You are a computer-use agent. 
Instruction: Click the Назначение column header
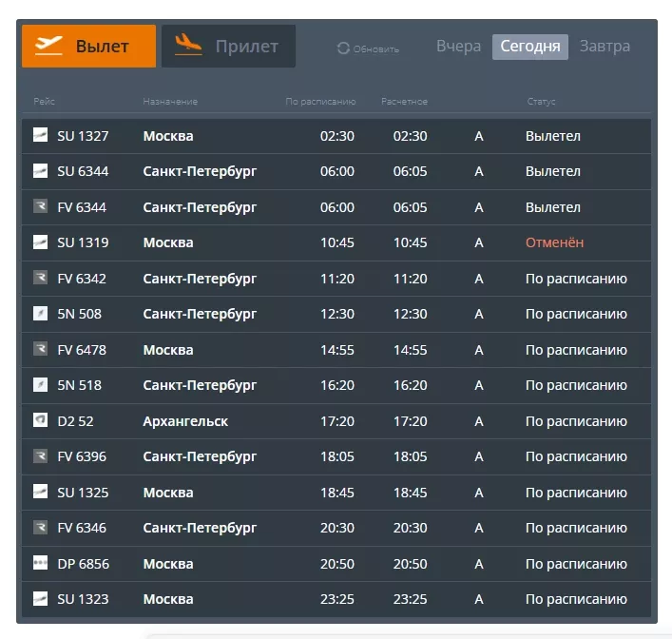coord(170,102)
